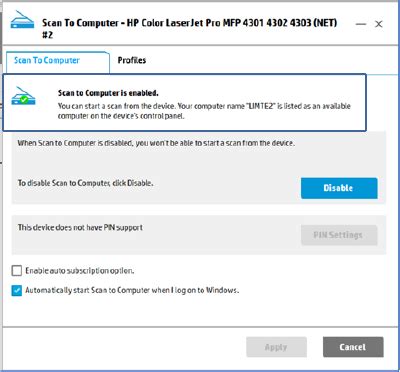Click the scanner icon in title bar

pos(22,20)
